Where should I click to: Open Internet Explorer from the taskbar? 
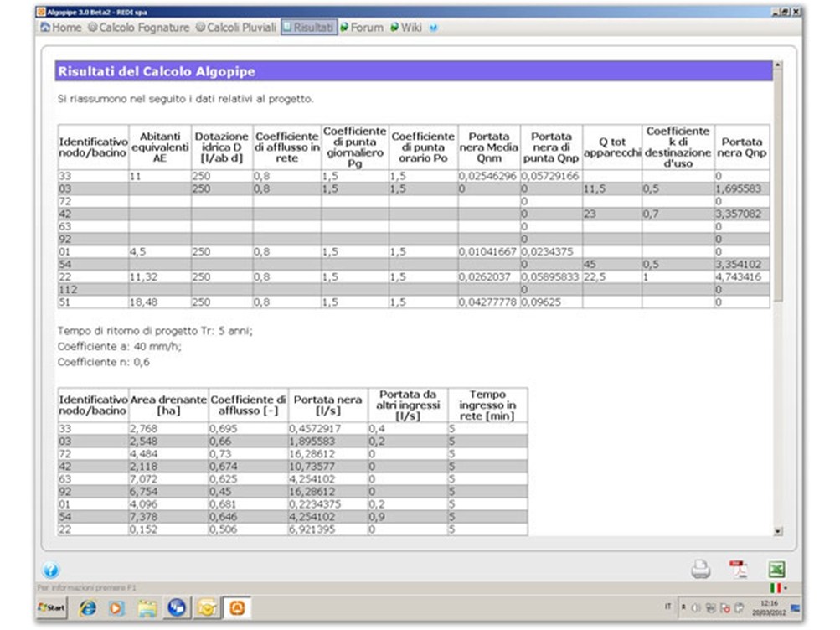87,607
